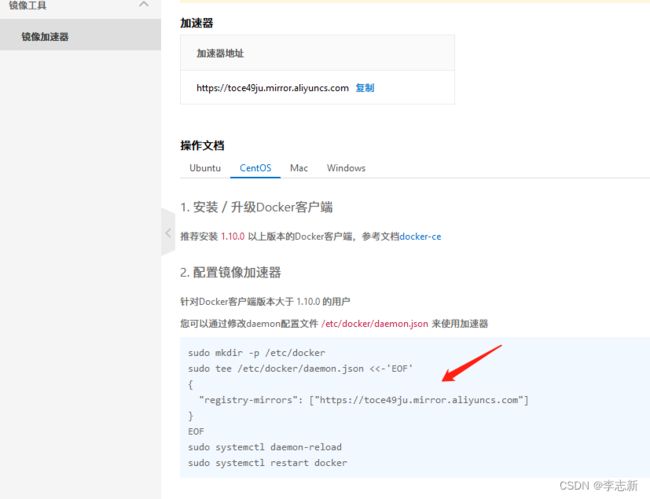This screenshot has width=650, height=499.
Task: Click the standalone EOF line in code
Action: [196, 431]
